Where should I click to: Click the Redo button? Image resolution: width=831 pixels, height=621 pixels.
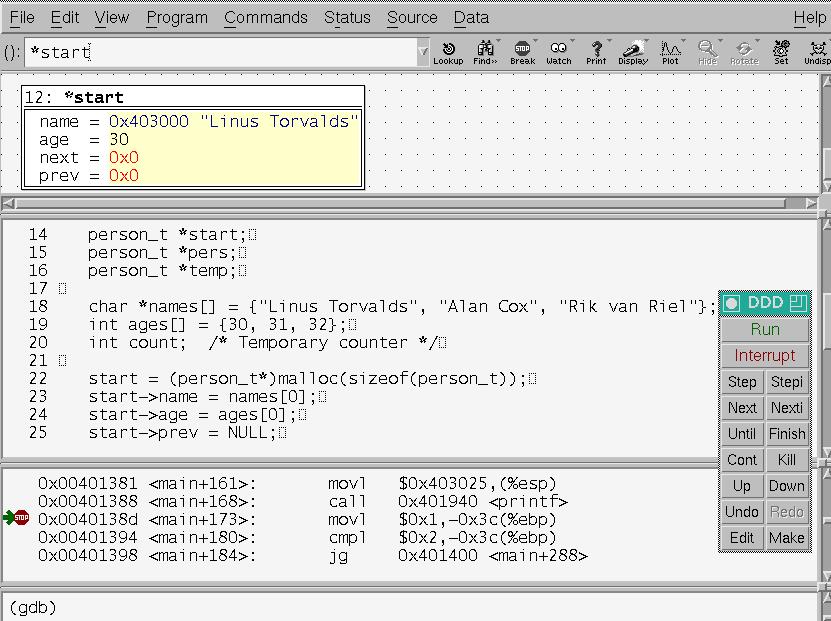coord(787,511)
